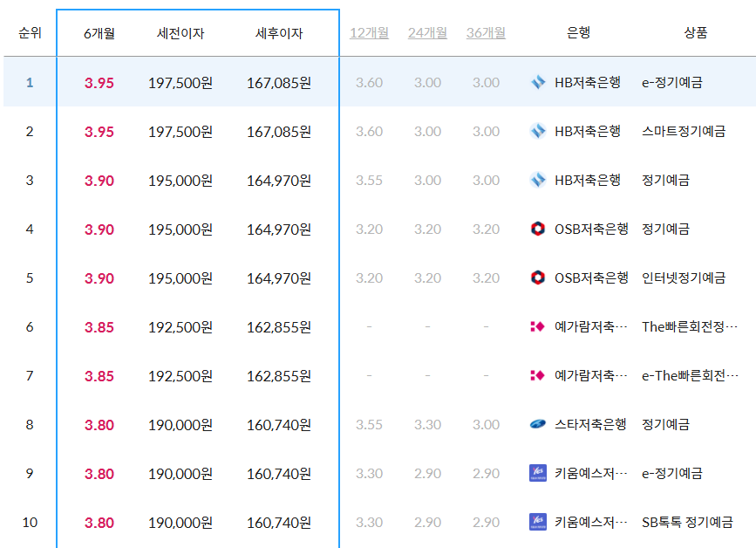
Task: Click 3.85 rate in rank 6 row
Action: (x=99, y=327)
